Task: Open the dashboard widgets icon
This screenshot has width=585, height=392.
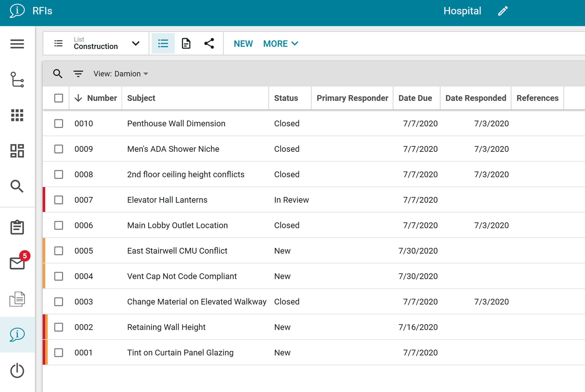Action: coord(17,151)
